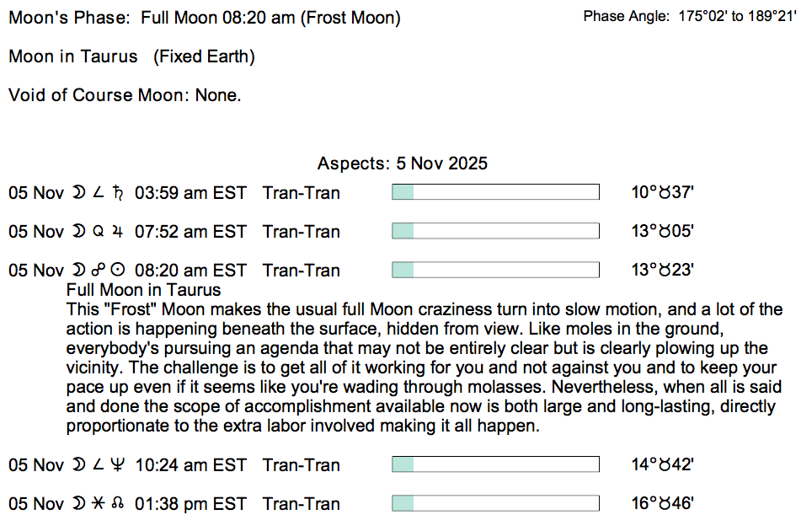This screenshot has width=812, height=531.
Task: Click the 'Full Moon in Taurus' heading
Action: tap(143, 291)
